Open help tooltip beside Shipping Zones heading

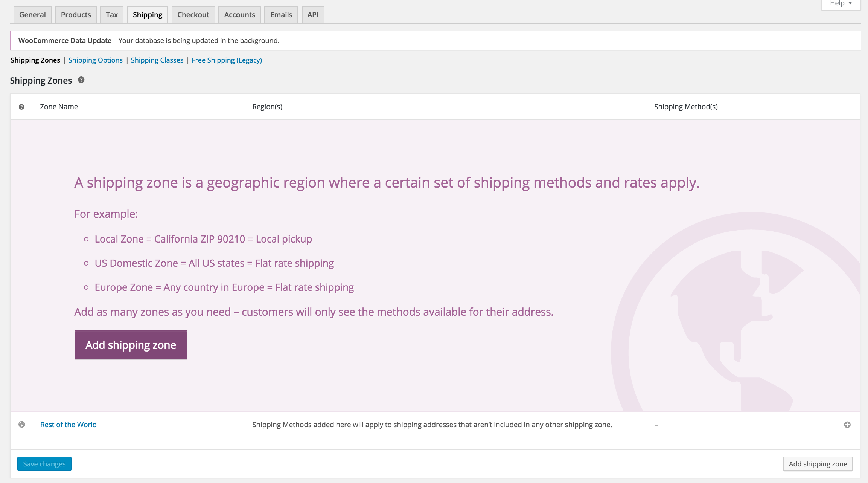(x=81, y=80)
